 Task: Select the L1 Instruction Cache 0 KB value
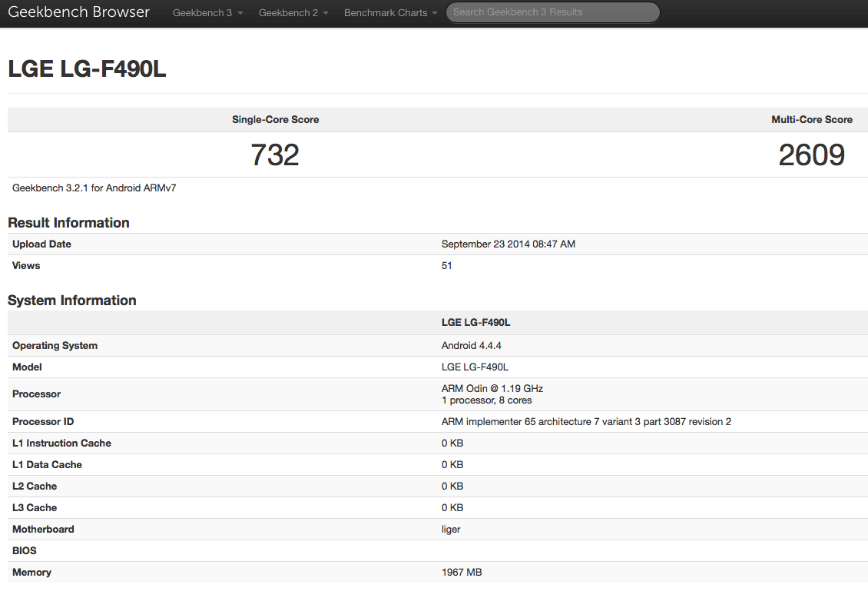[x=452, y=444]
